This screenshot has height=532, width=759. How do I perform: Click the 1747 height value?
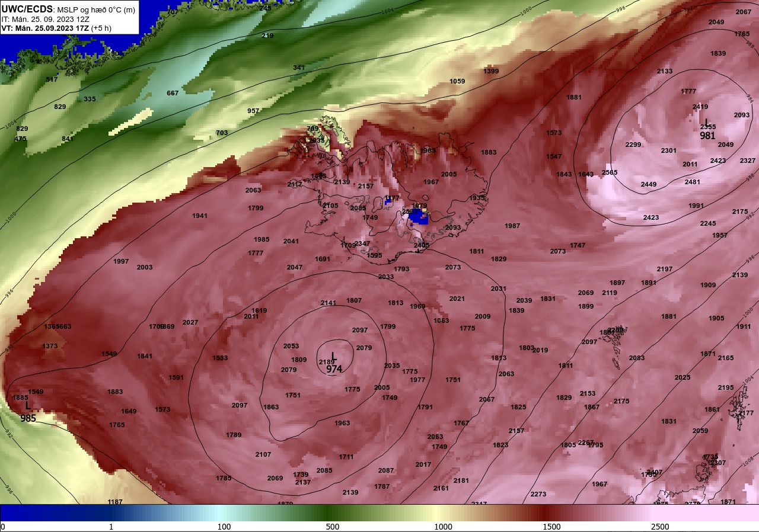578,245
